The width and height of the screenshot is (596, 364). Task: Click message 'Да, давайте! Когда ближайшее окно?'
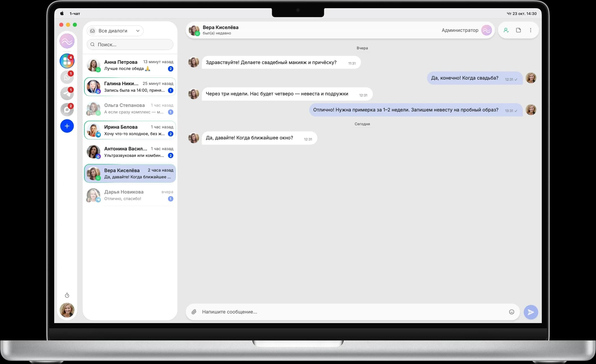tap(259, 138)
